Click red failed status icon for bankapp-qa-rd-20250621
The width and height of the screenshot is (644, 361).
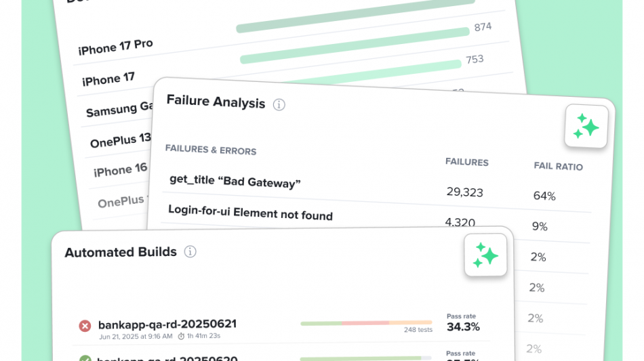85,326
